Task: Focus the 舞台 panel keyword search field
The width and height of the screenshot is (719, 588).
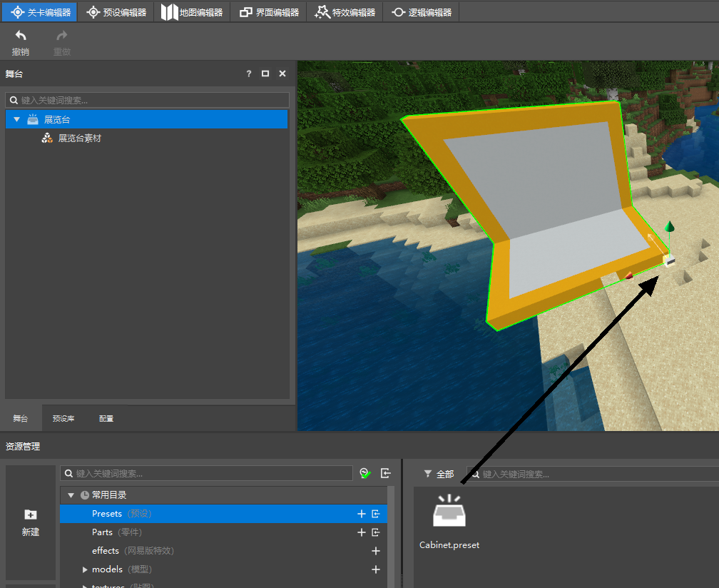Action: 147,100
